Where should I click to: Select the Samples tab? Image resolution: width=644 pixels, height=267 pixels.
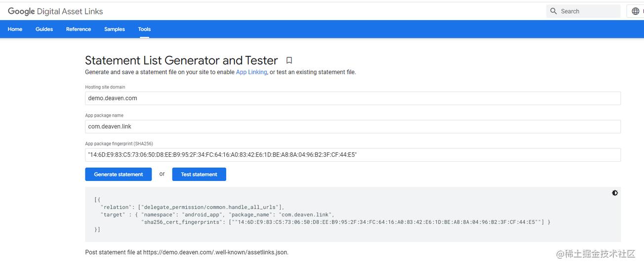tap(115, 29)
